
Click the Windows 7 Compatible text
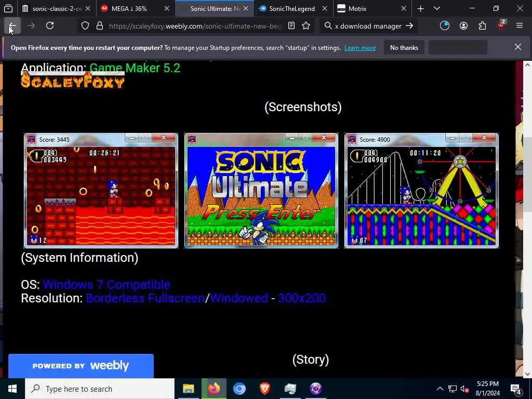107,285
